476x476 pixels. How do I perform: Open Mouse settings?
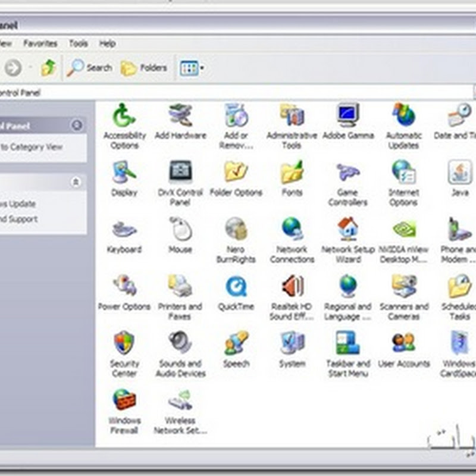point(180,236)
